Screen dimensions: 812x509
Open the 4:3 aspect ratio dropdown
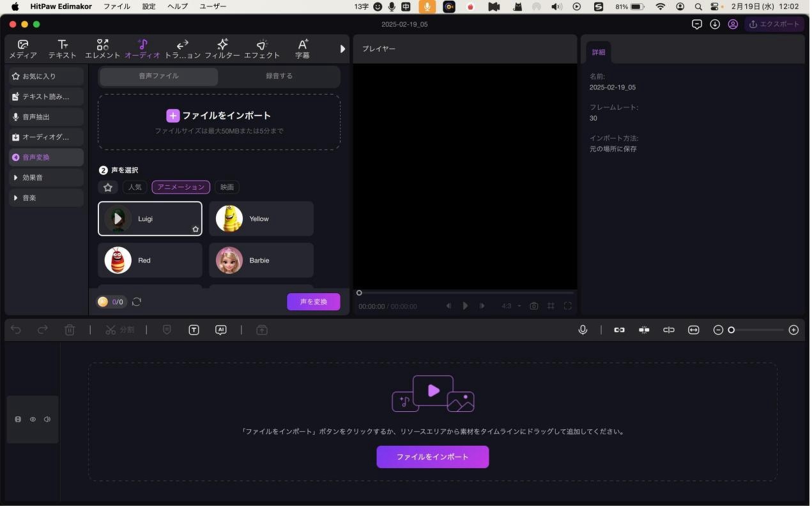pos(511,307)
